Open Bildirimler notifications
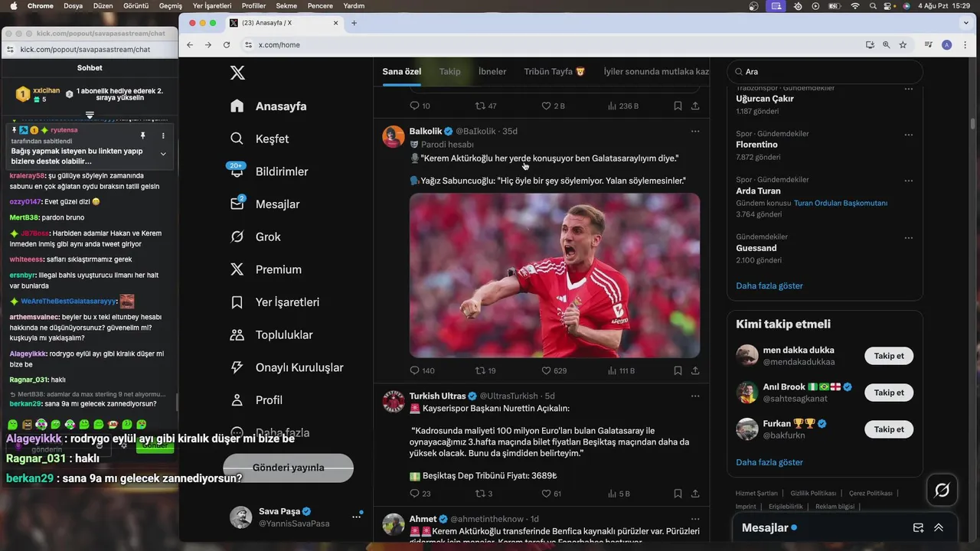 click(269, 171)
